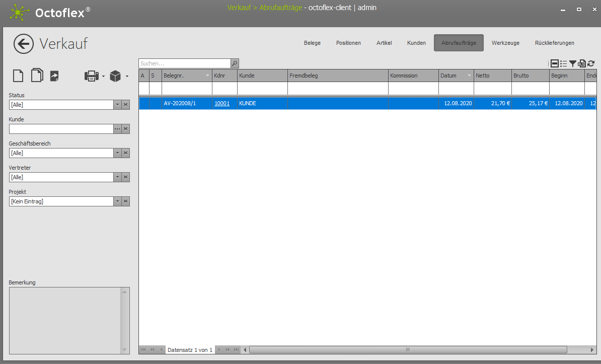Click the printer icon

pos(92,76)
